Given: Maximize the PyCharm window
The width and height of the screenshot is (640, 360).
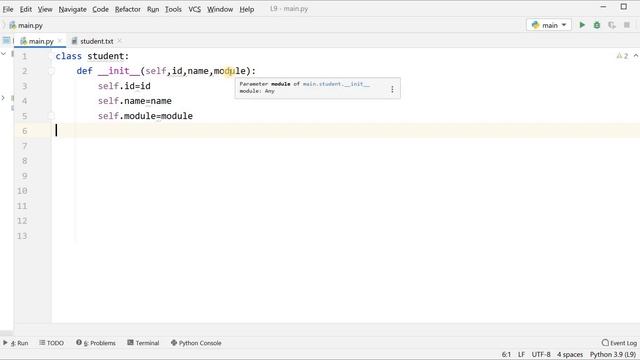Looking at the screenshot, I should click(624, 7).
